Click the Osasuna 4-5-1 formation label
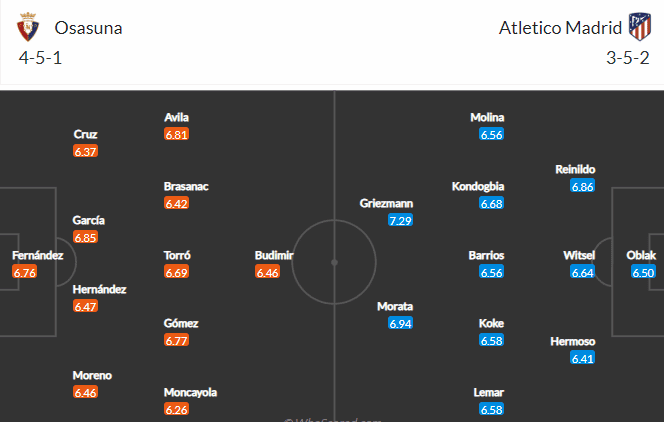Screen dimensions: 664x422 pyautogui.click(x=40, y=58)
